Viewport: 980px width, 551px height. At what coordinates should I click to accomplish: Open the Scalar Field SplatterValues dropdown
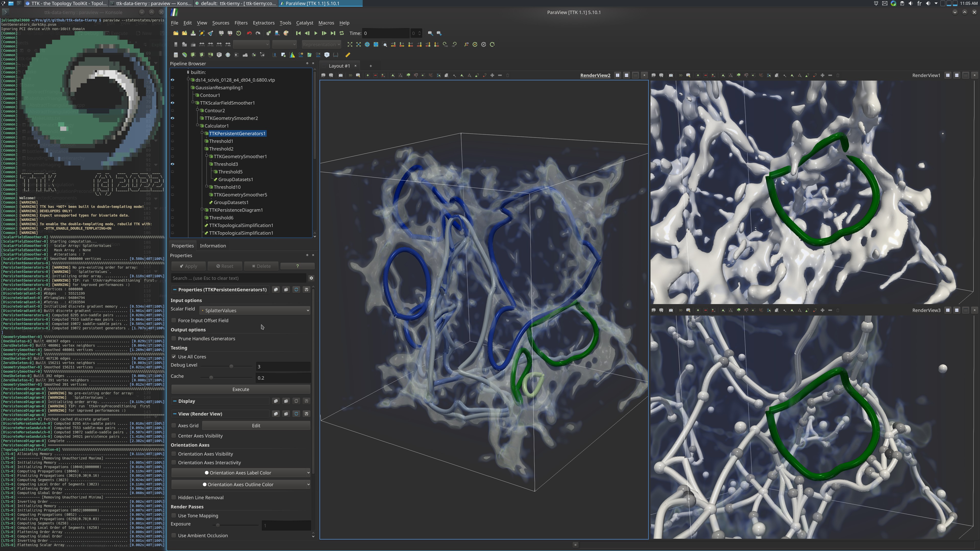[x=255, y=311]
